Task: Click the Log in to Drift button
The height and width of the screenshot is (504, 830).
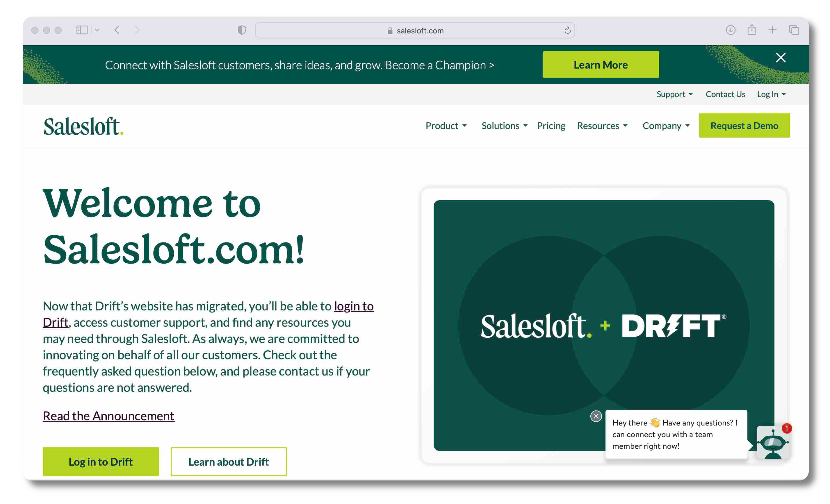Action: tap(101, 461)
